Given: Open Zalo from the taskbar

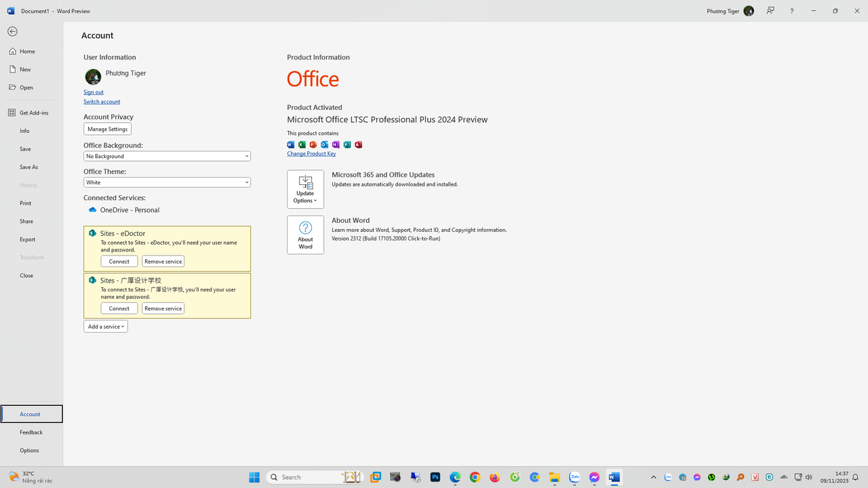Looking at the screenshot, I should click(574, 477).
